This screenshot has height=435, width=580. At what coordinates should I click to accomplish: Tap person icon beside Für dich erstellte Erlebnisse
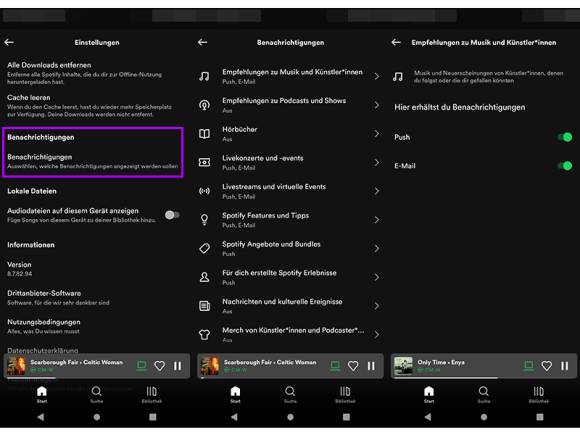(204, 277)
